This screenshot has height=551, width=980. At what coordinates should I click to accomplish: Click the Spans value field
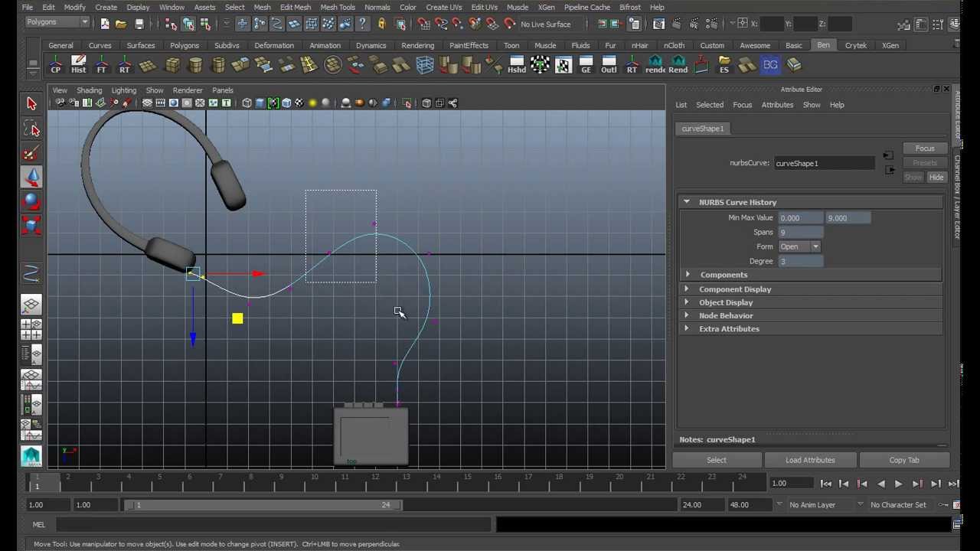tap(800, 232)
